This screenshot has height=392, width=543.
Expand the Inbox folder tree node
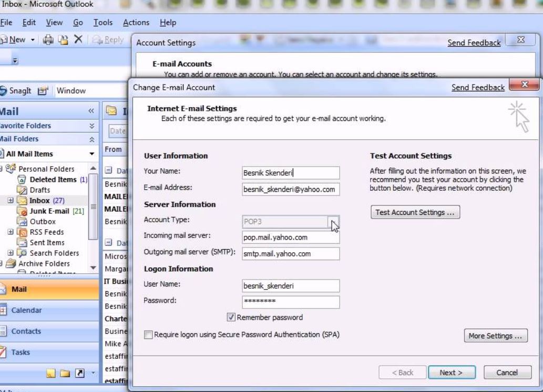[x=11, y=201]
